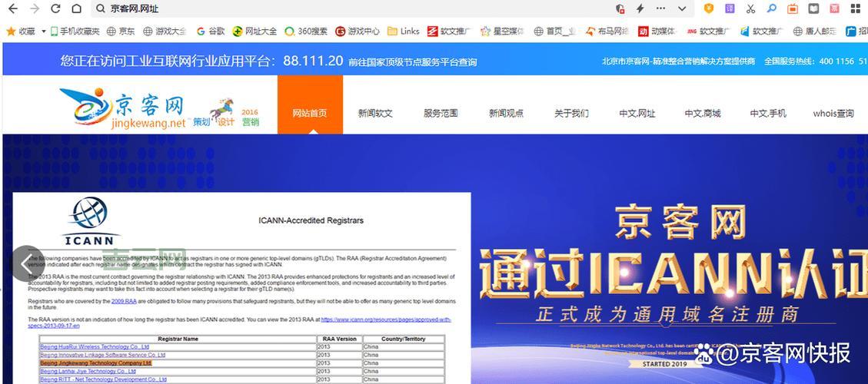Open the 中文.商城 menu item
Image resolution: width=868 pixels, height=384 pixels.
(703, 114)
